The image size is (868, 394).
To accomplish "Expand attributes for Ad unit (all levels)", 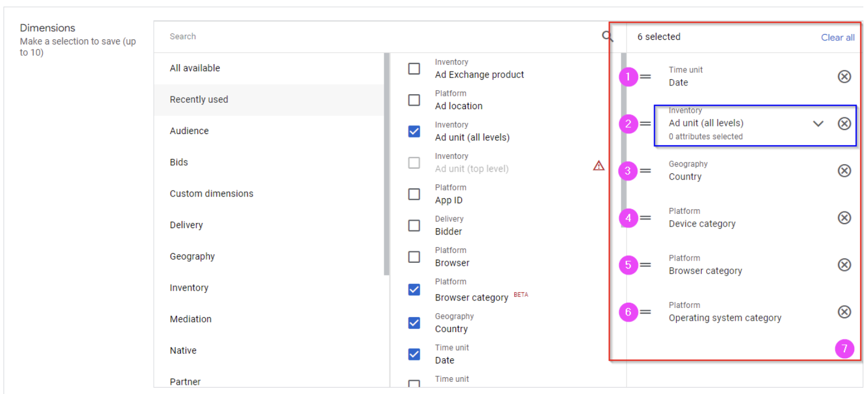I will (x=818, y=123).
